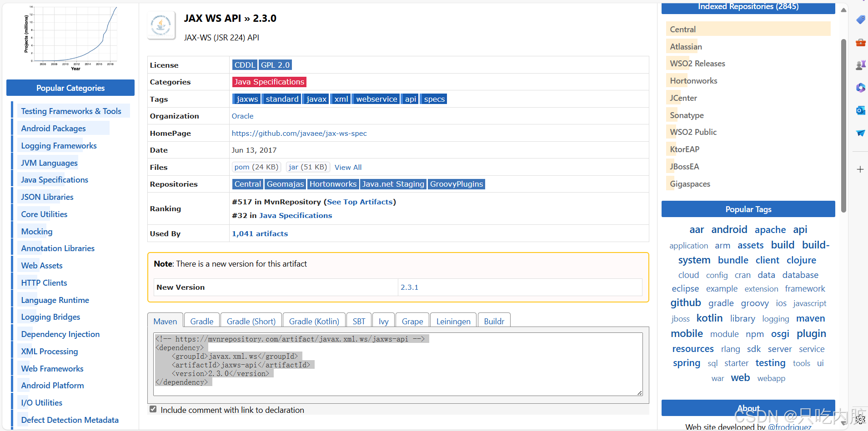Click the 'JAX-WS (JSR 224) API' description text
The height and width of the screenshot is (431, 868).
[x=221, y=37]
